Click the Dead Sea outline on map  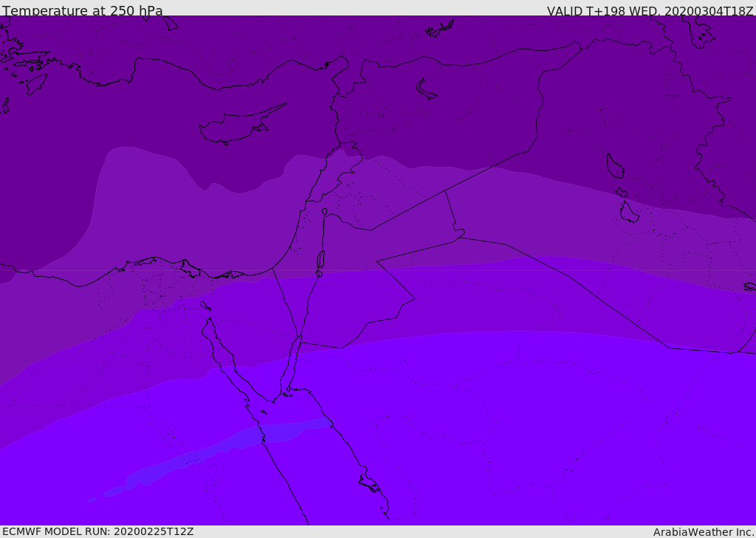(320, 261)
